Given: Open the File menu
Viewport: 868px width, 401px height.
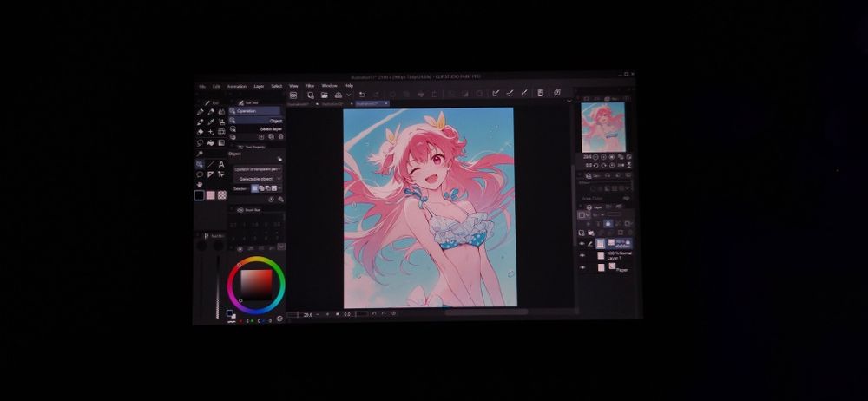Looking at the screenshot, I should pyautogui.click(x=202, y=87).
